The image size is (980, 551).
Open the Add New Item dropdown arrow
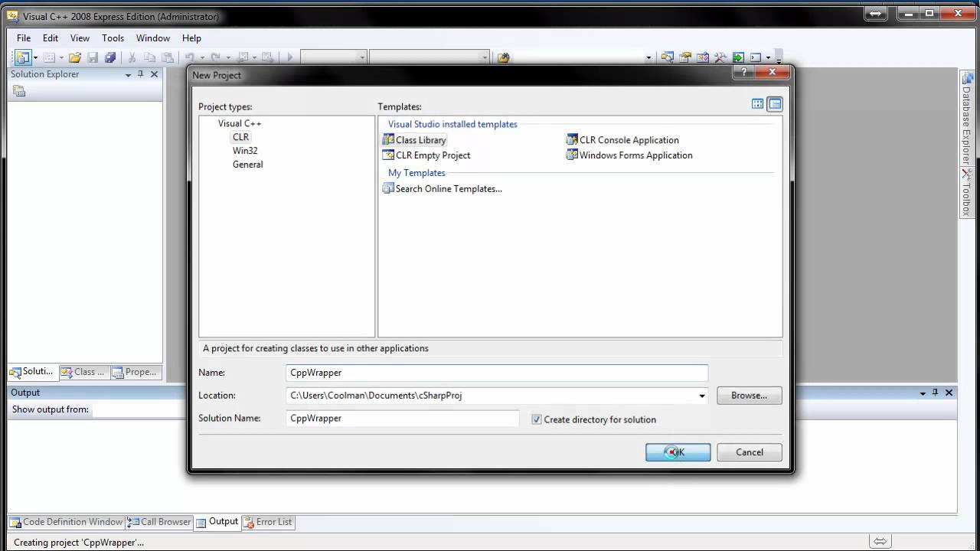pos(60,58)
